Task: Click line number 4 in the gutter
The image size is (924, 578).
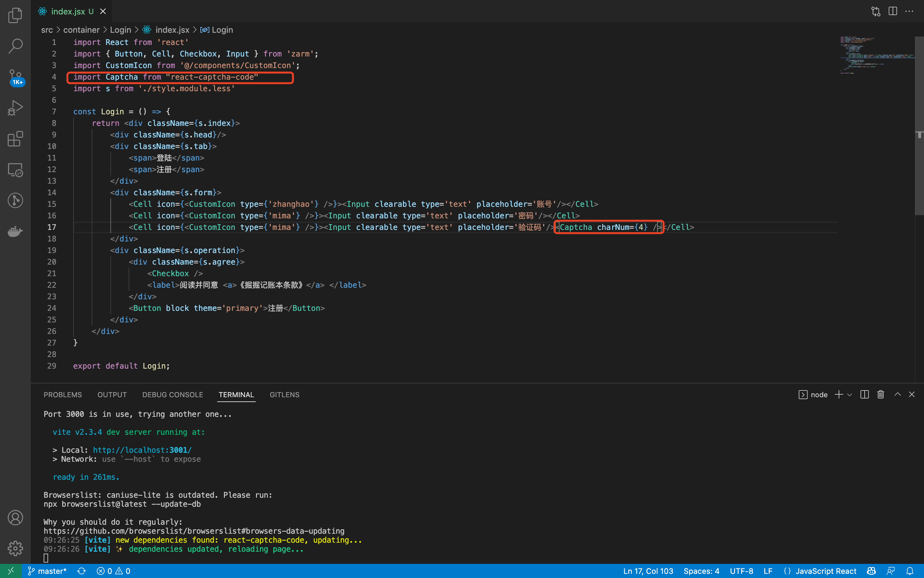Action: (x=54, y=77)
